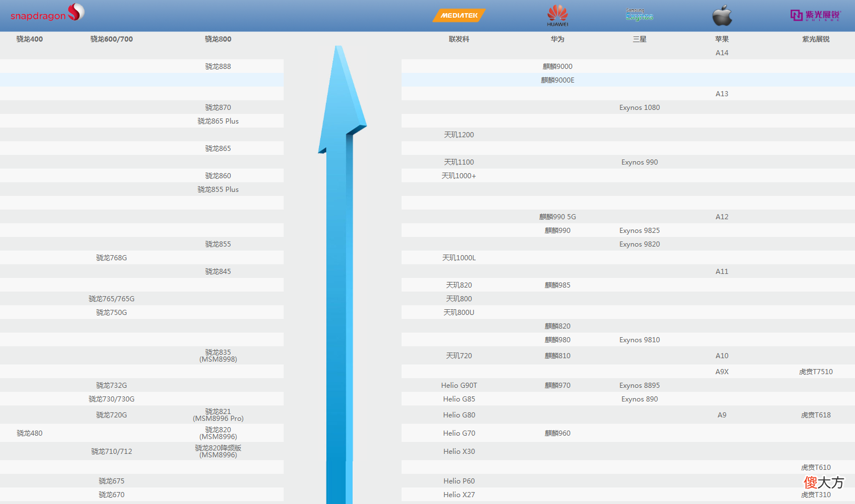Click the A13 cell

point(722,94)
